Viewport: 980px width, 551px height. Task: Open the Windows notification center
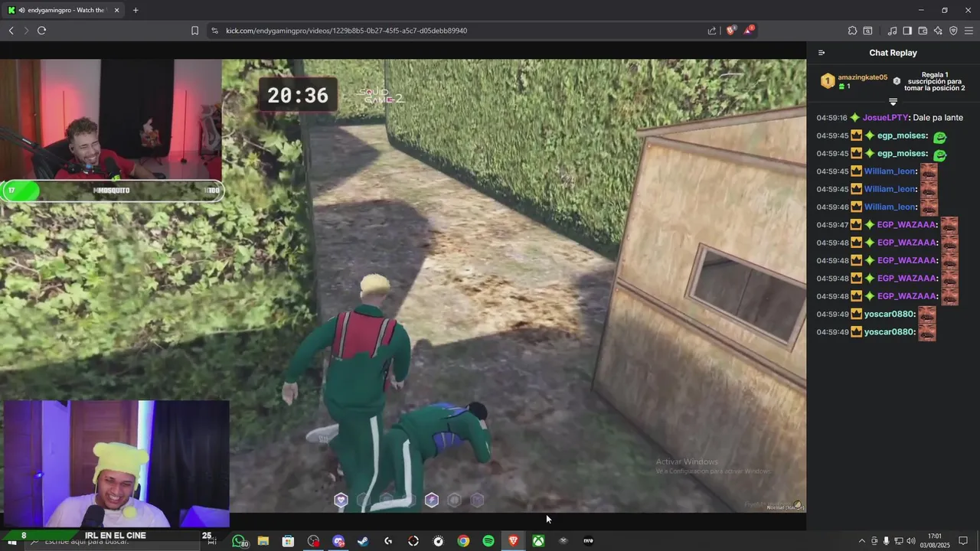[963, 541]
